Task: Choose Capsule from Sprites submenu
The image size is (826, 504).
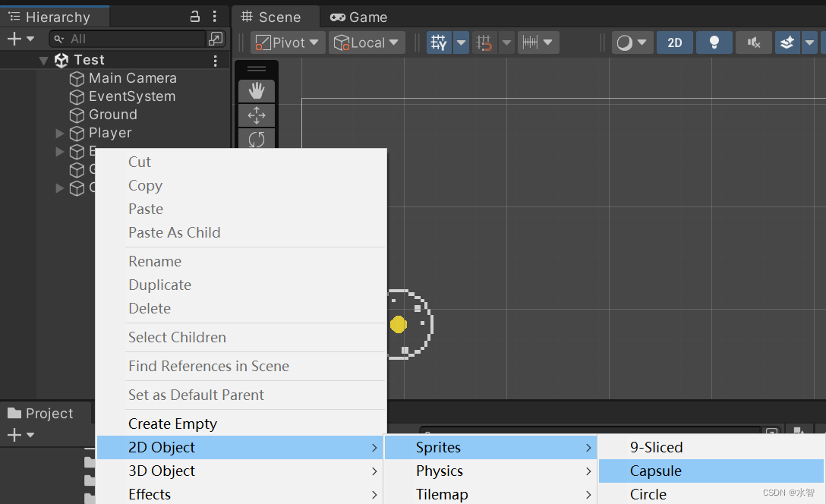Action: pyautogui.click(x=656, y=471)
